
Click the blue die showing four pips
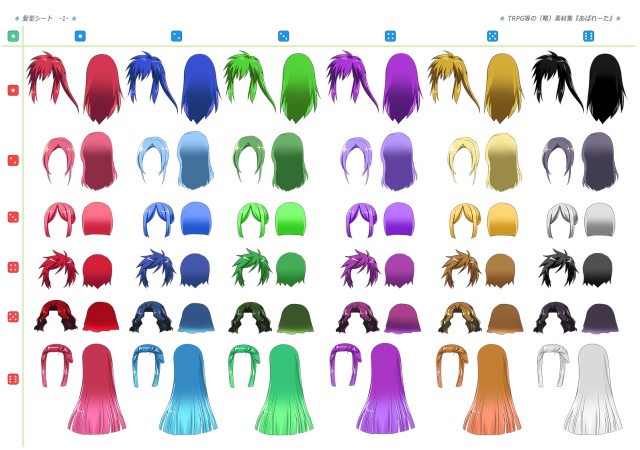[x=391, y=36]
